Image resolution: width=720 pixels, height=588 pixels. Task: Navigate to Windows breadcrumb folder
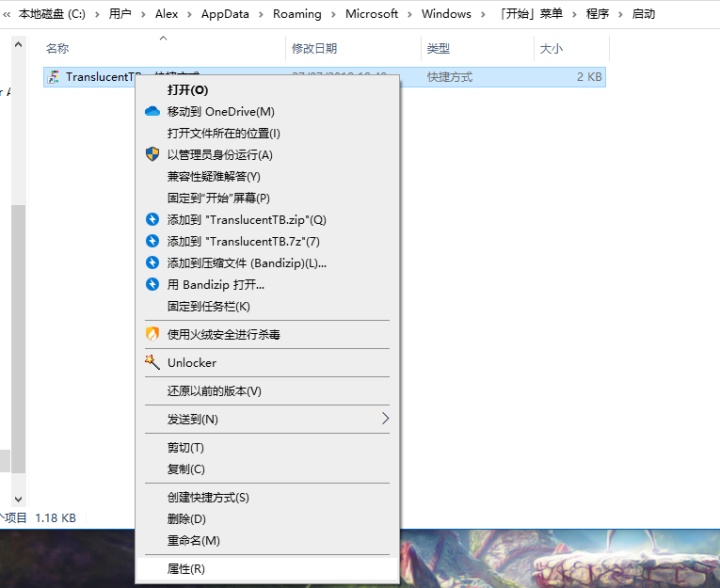point(446,14)
